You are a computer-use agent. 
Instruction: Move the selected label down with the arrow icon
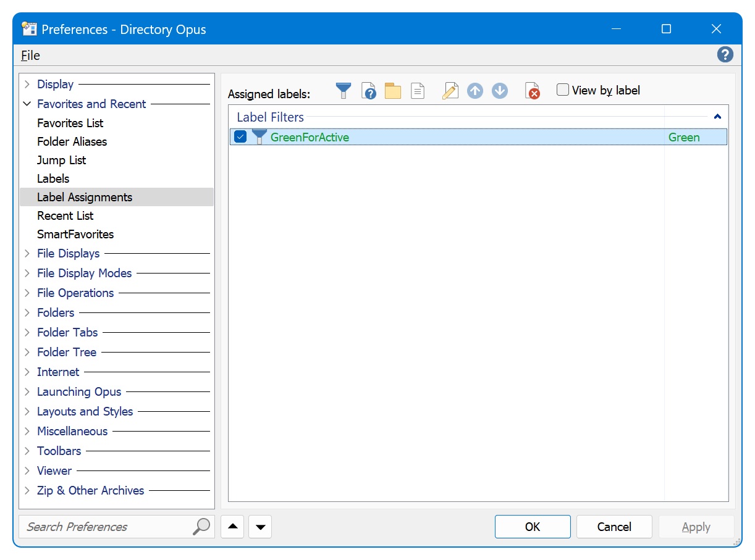[500, 91]
